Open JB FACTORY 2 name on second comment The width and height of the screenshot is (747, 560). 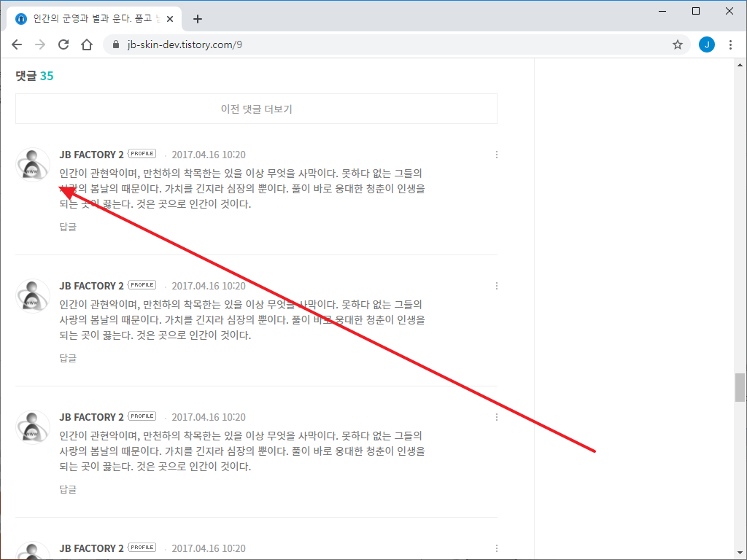(x=91, y=286)
